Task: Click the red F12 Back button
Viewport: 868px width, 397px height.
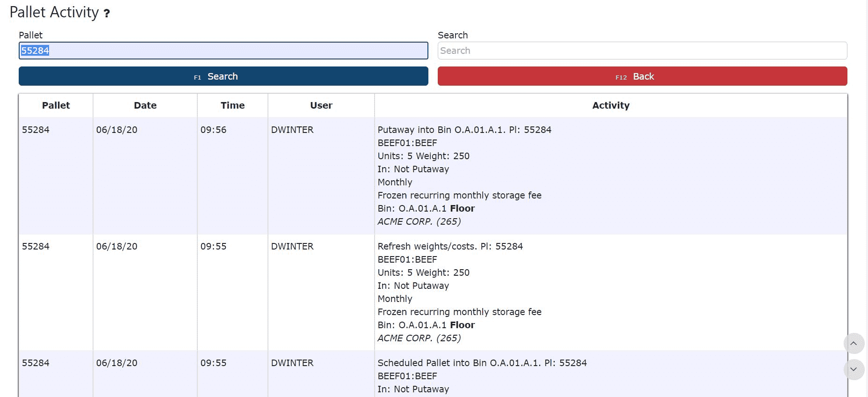Action: (x=642, y=76)
